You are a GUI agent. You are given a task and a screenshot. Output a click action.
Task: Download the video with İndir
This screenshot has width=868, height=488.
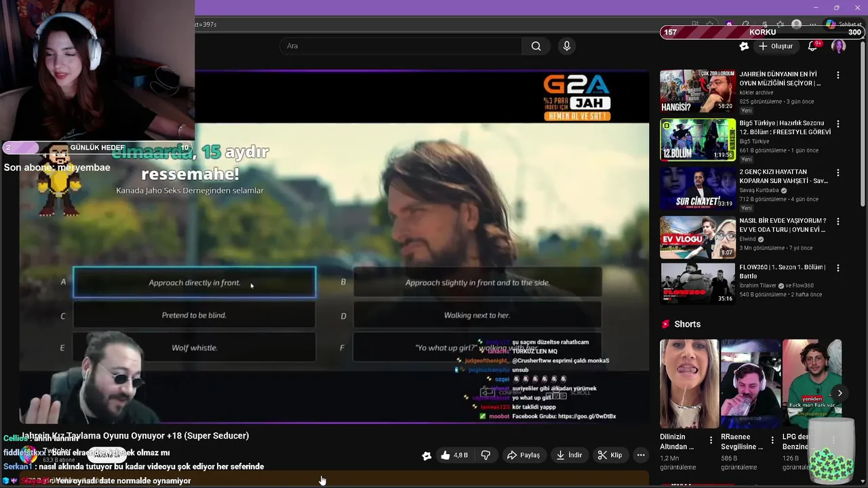click(569, 455)
